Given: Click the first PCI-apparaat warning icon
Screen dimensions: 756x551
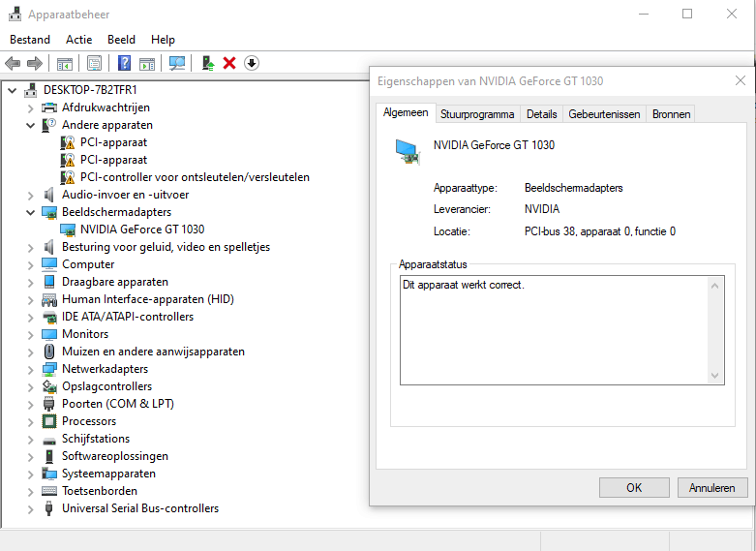Looking at the screenshot, I should tap(68, 142).
